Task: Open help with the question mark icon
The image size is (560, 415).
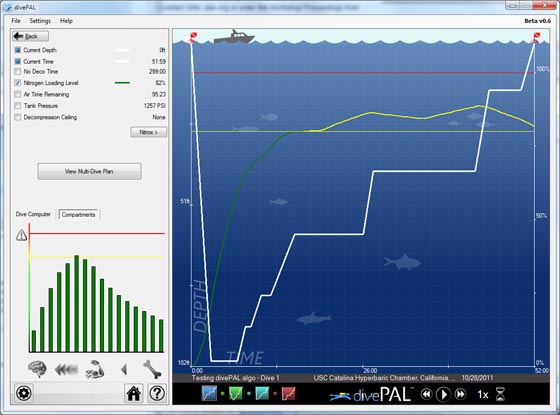Action: tap(157, 393)
